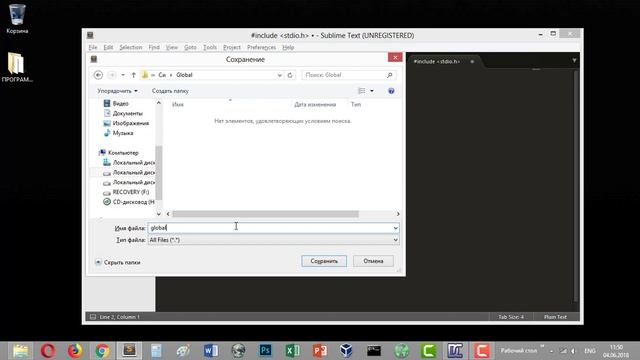Open Sublime Text Goto menu

pyautogui.click(x=190, y=47)
